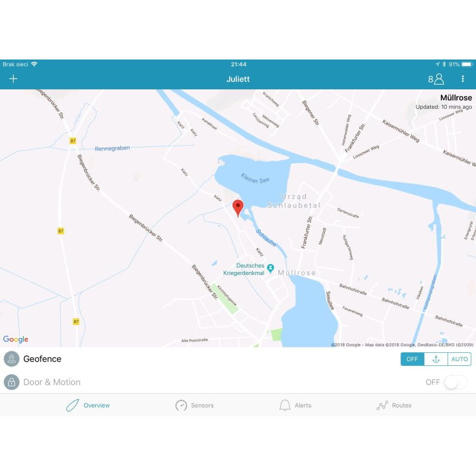Tap the plus icon to add a device
Viewport: 476px width, 476px height.
[13, 79]
